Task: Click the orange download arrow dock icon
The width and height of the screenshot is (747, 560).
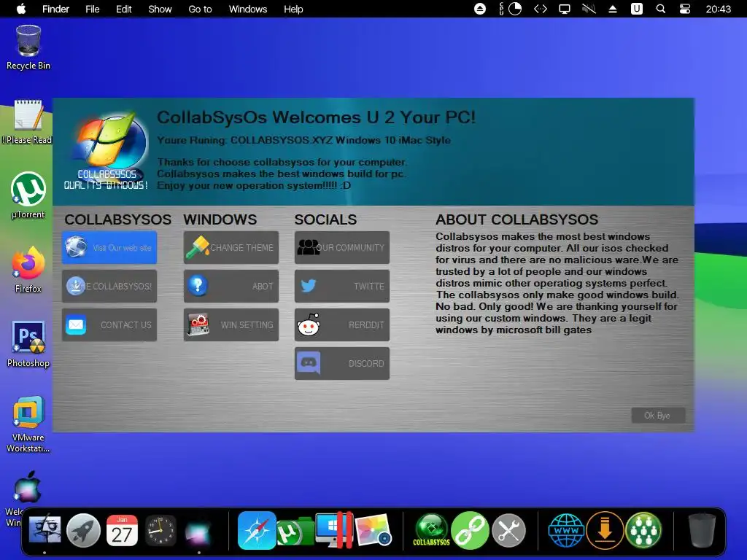Action: [x=605, y=530]
